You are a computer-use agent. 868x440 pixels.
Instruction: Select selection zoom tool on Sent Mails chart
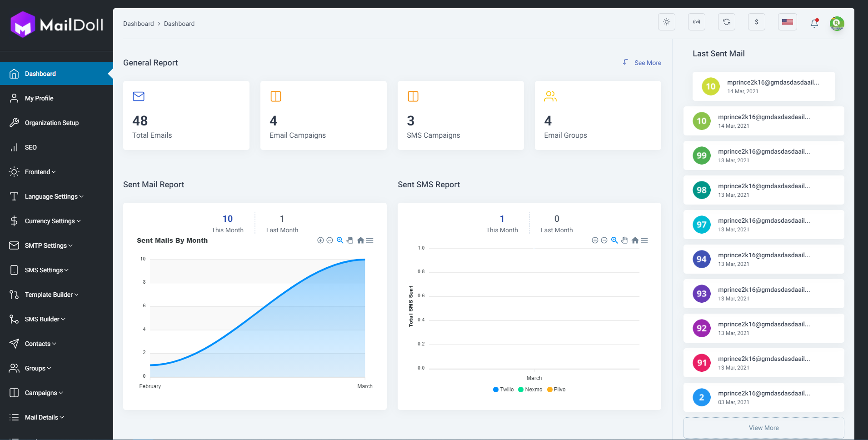pos(340,240)
